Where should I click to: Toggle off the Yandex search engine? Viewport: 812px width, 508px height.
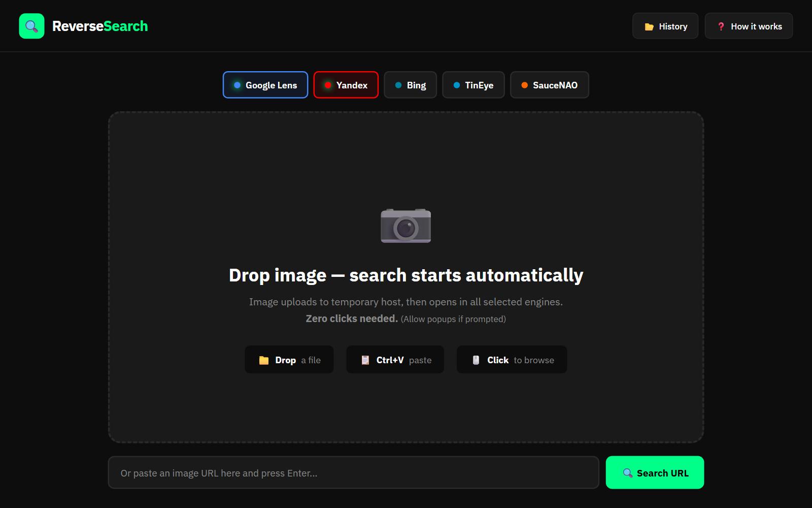point(346,85)
